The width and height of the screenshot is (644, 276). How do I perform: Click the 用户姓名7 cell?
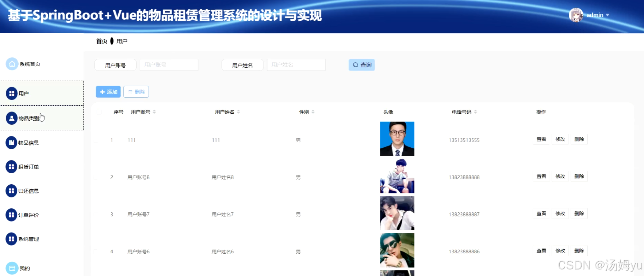pyautogui.click(x=223, y=215)
